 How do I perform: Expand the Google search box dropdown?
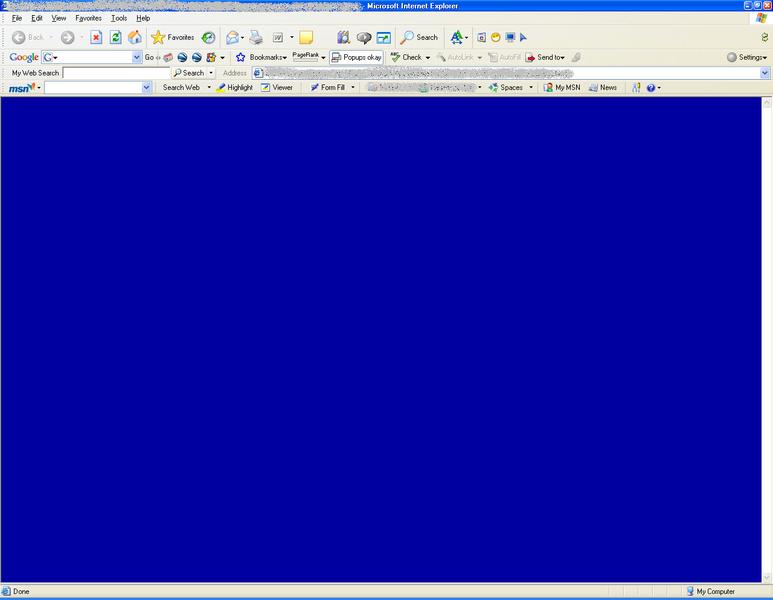[137, 58]
